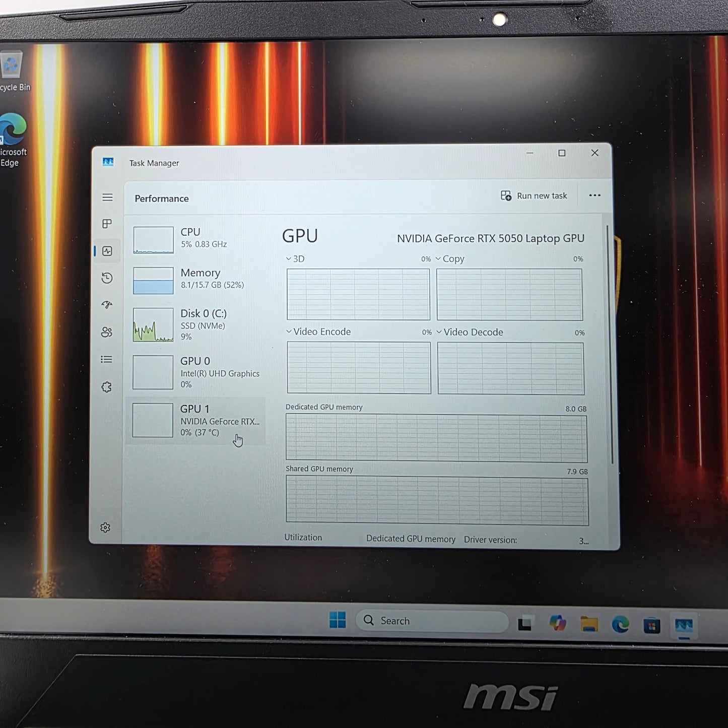728x728 pixels.
Task: Click the Disk 0 mini graph thumbnail
Action: 153,325
